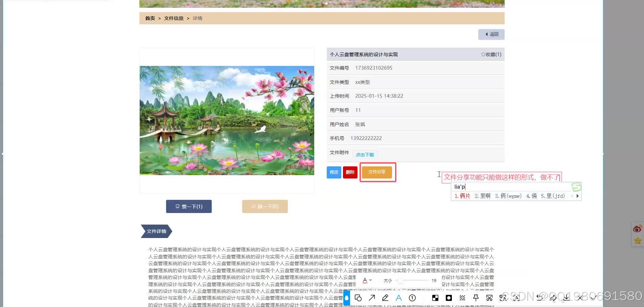Undo the last annotation
Viewport: 644px width, 307px height.
[x=540, y=298]
